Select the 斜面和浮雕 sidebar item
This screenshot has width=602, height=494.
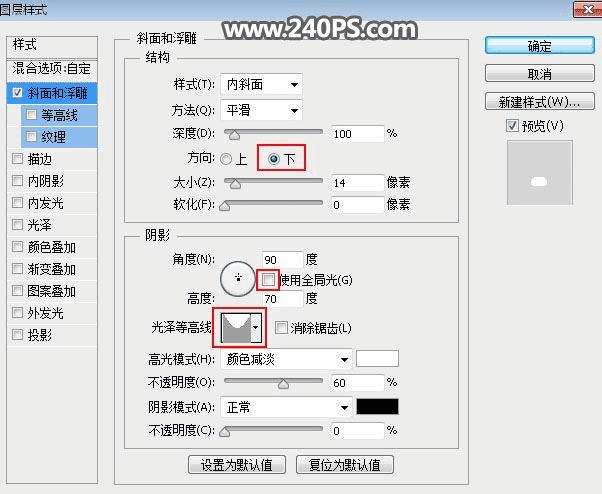pyautogui.click(x=52, y=93)
